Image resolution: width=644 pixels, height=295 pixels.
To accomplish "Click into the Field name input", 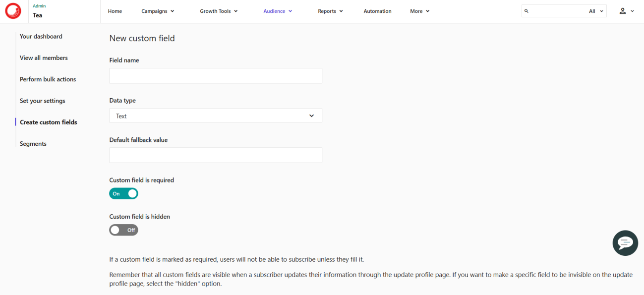I will pyautogui.click(x=216, y=76).
